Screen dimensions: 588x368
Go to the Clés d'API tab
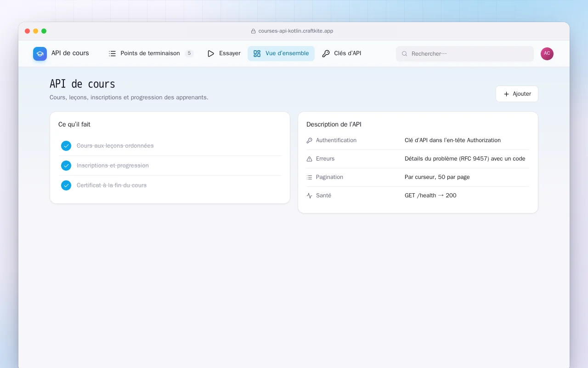pos(342,53)
